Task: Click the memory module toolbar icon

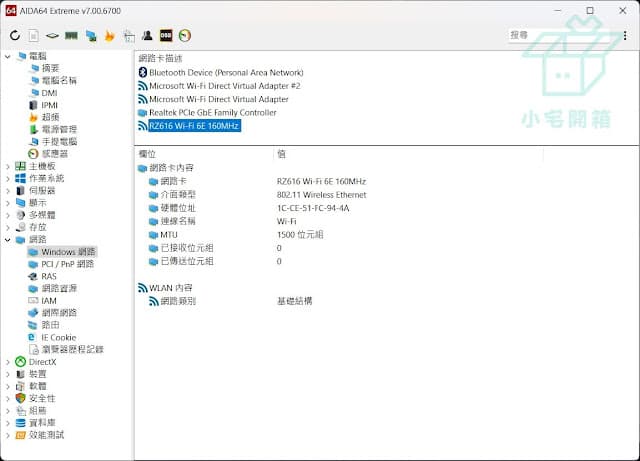Action: 71,36
